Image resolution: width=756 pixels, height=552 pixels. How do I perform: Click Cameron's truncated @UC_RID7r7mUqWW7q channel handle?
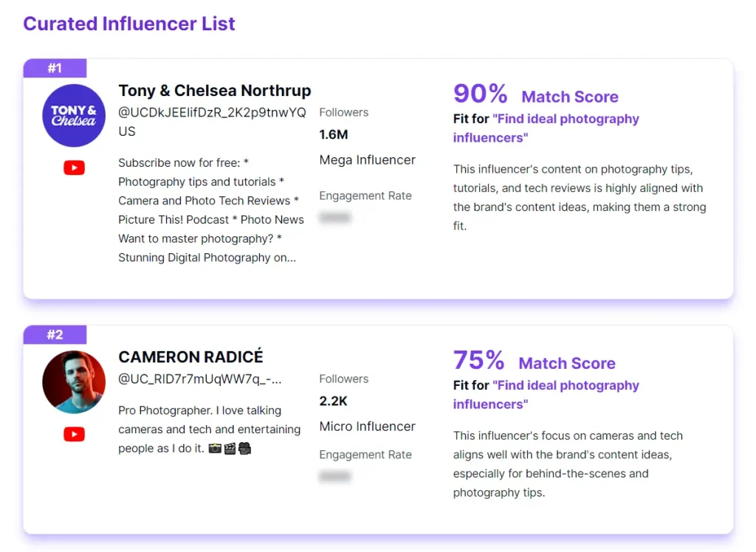pos(199,379)
